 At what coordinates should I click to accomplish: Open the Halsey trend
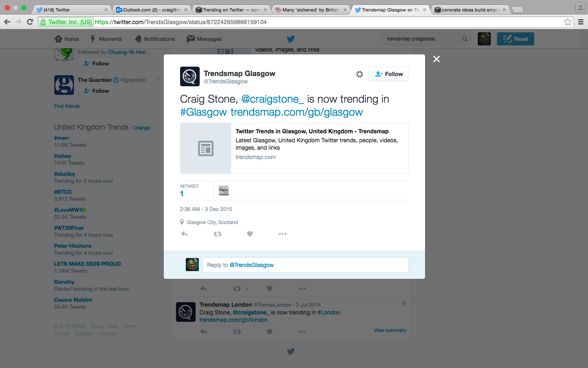point(62,156)
